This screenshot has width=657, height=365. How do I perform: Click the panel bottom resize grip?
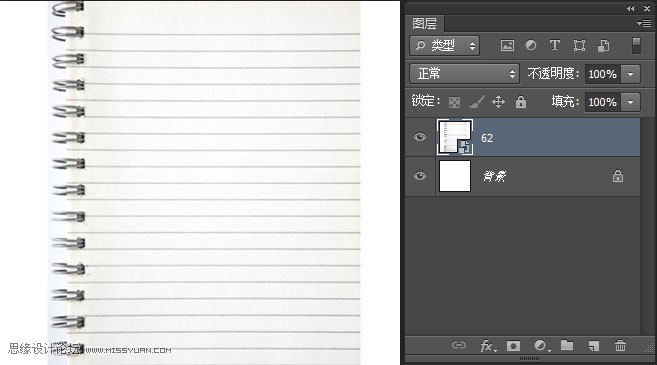click(529, 358)
